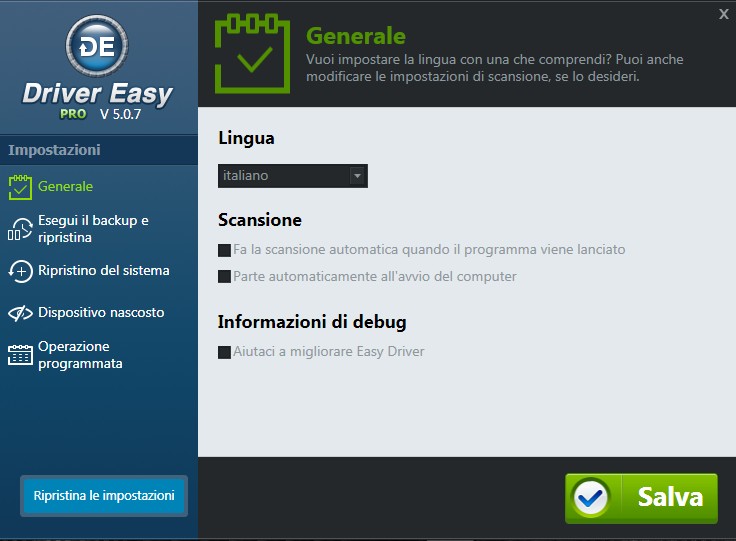This screenshot has width=736, height=541.
Task: Click the Driver Easy title text
Action: pos(98,94)
